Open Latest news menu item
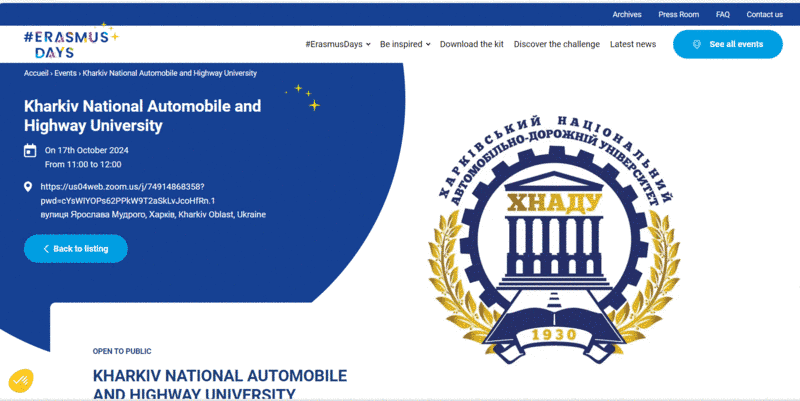The image size is (800, 401). (633, 44)
